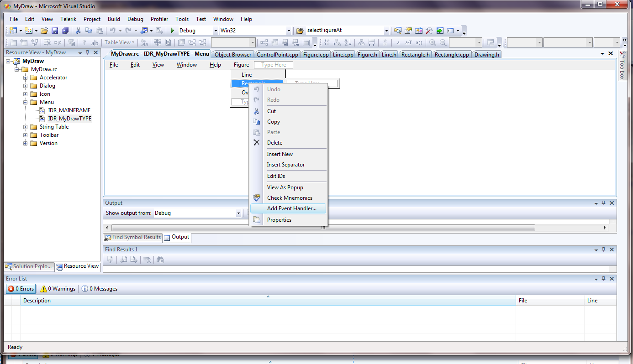This screenshot has height=364, width=633.
Task: Open the Profiler menu
Action: (159, 19)
